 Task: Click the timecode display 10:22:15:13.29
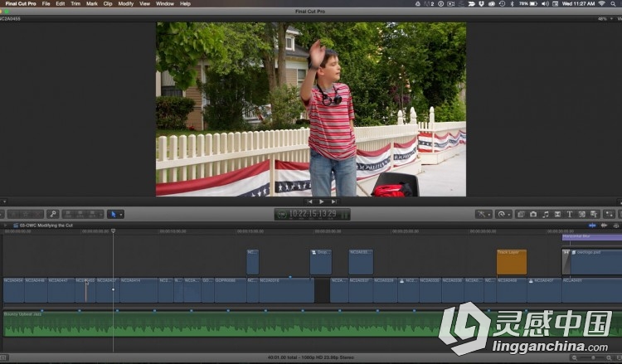tap(313, 214)
